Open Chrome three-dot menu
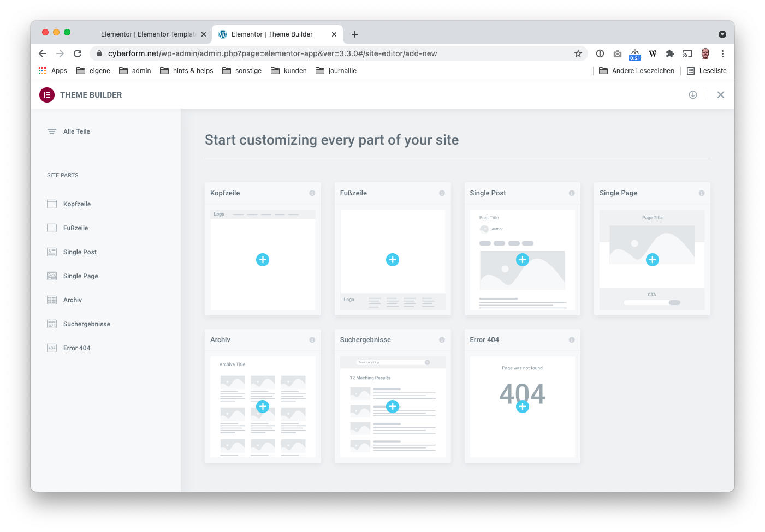The height and width of the screenshot is (532, 765). (x=722, y=53)
